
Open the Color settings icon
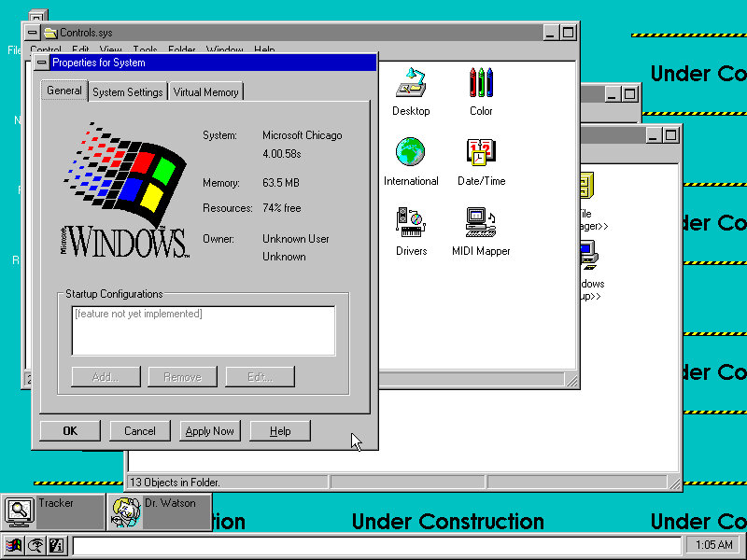pos(481,84)
